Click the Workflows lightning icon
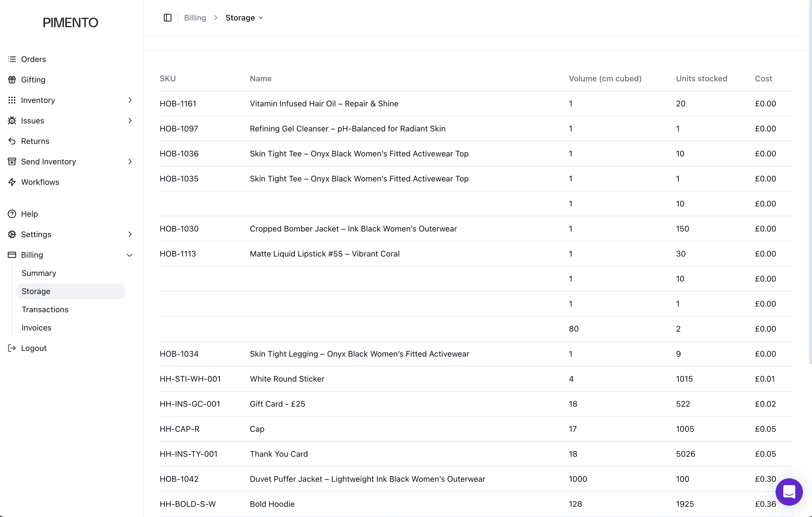 coord(12,182)
